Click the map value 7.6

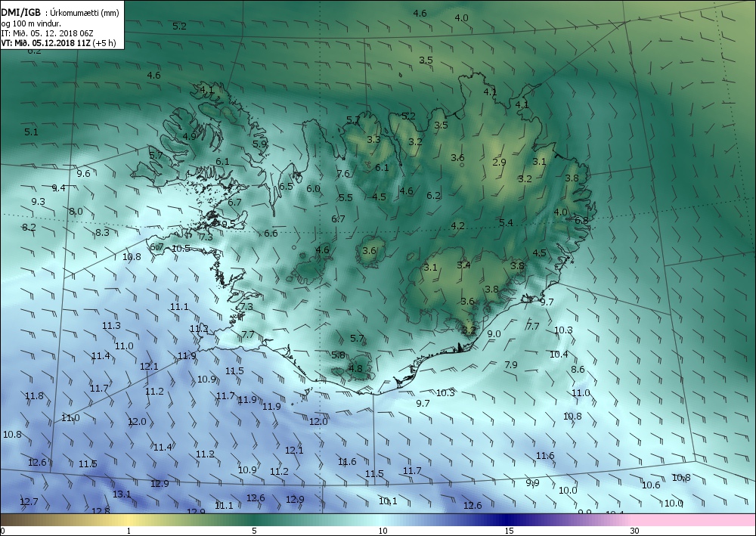pos(343,174)
